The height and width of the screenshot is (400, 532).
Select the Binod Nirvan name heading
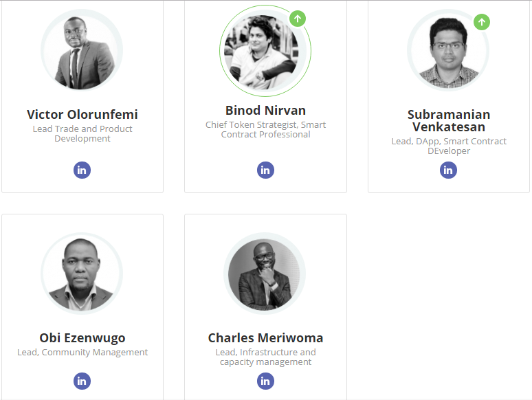coord(265,110)
